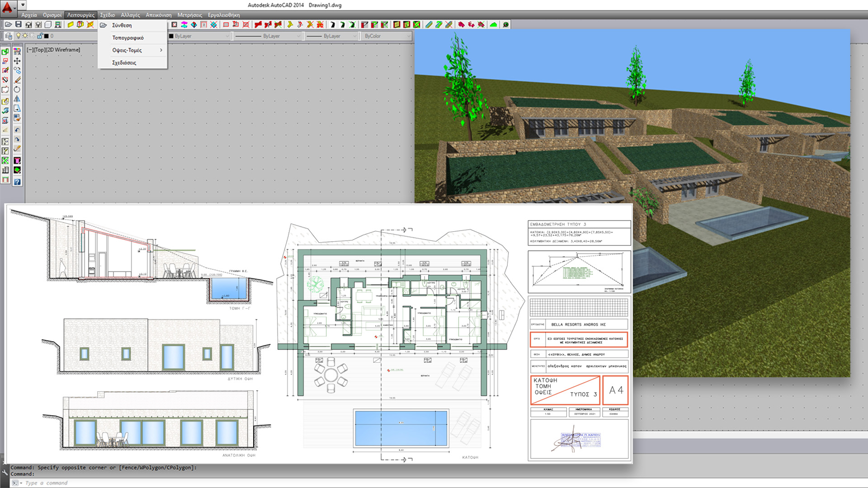Screen dimensions: 868x488
Task: Expand the Όψεις-Τομές submenu arrow
Action: [x=161, y=50]
